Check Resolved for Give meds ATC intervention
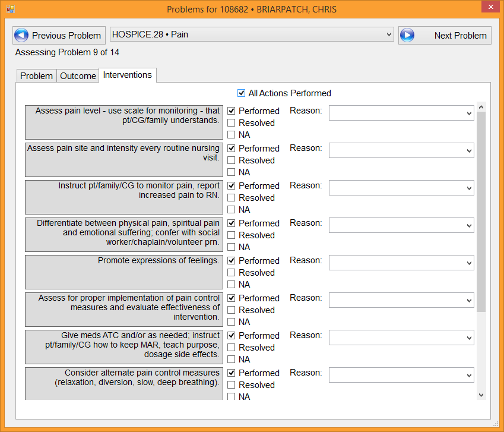Viewport: 504px width, 432px height. [x=232, y=348]
